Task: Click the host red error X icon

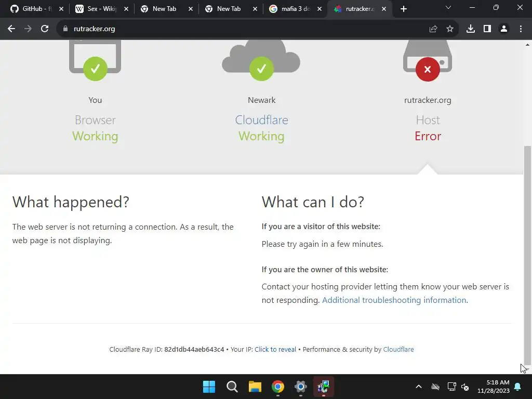Action: pos(428,69)
